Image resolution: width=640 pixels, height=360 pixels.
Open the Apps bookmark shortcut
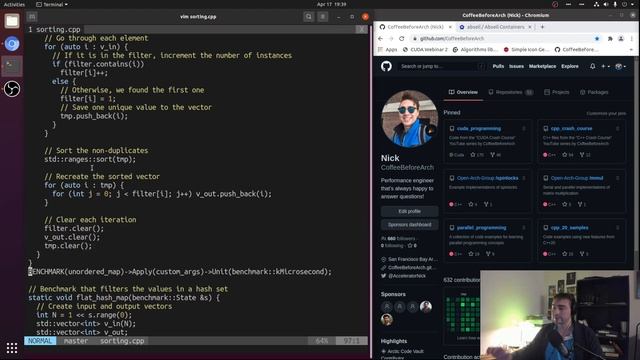click(388, 49)
